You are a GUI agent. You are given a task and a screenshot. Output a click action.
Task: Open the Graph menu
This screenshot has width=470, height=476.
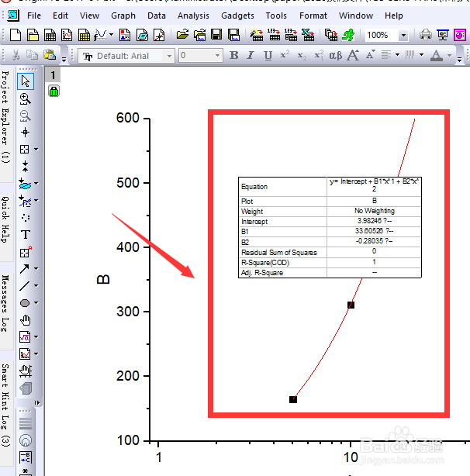123,16
